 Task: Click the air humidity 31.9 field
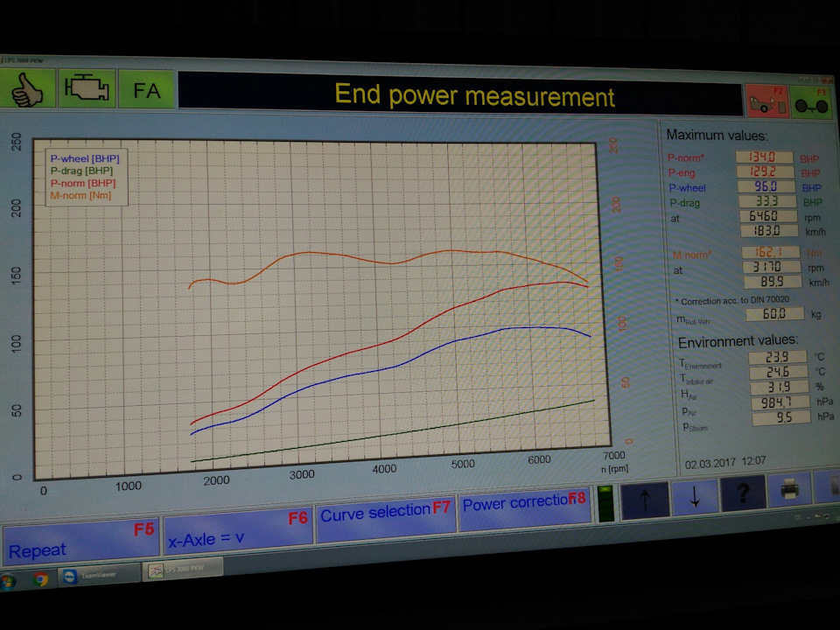pyautogui.click(x=780, y=387)
